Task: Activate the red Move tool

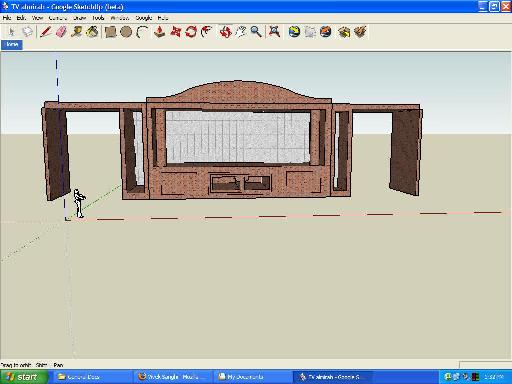Action: point(175,32)
